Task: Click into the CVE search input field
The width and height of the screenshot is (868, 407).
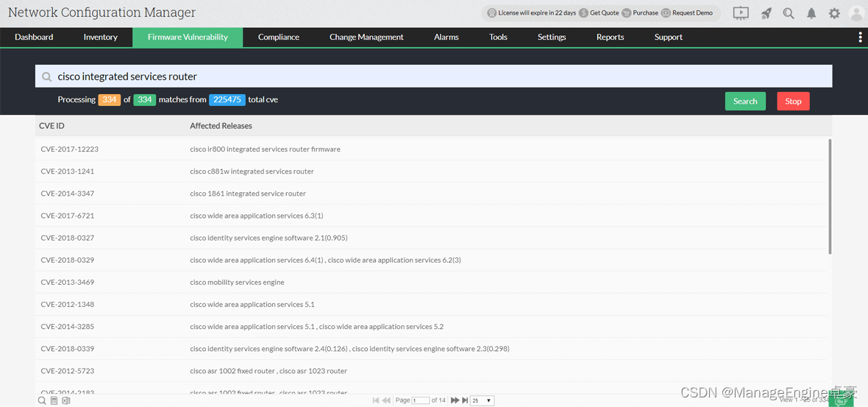Action: point(433,77)
